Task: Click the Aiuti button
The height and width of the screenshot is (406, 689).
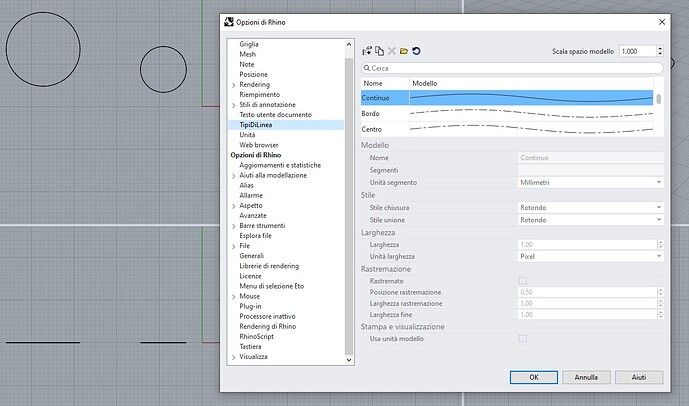Action: point(639,377)
